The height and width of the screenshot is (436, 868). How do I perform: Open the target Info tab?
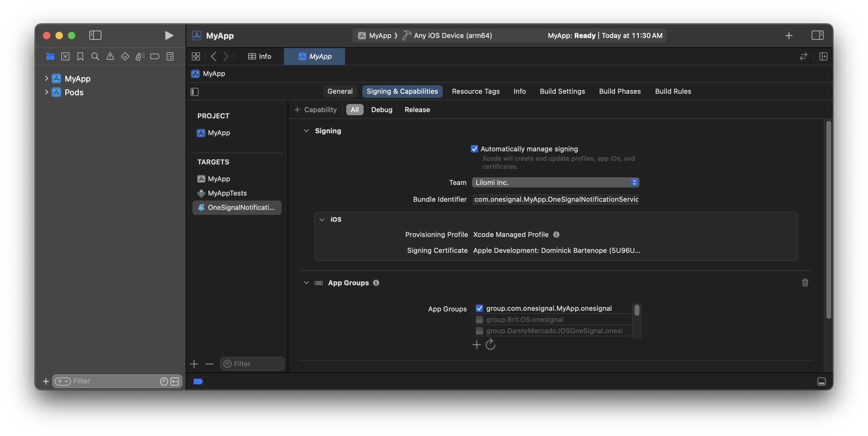pos(519,91)
